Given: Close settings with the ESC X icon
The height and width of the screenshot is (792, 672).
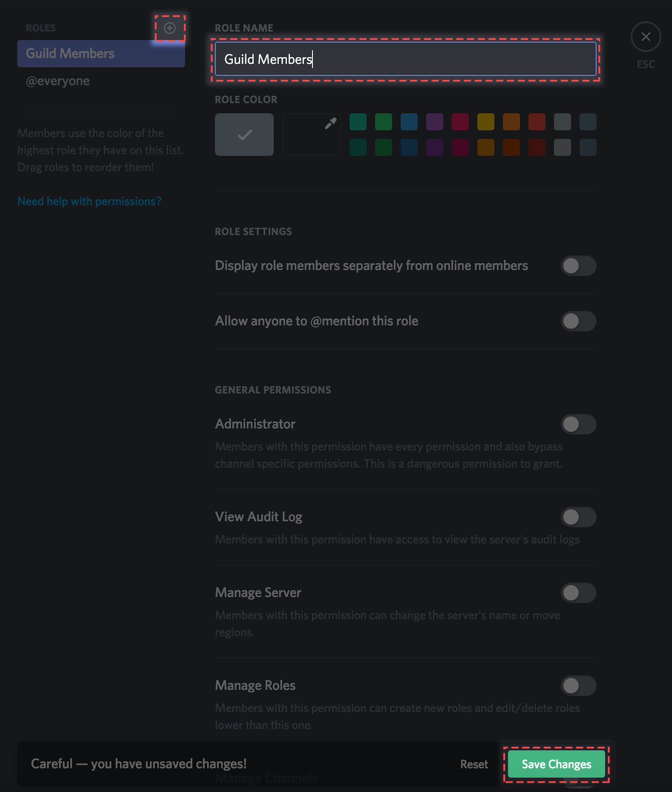Looking at the screenshot, I should tap(646, 37).
